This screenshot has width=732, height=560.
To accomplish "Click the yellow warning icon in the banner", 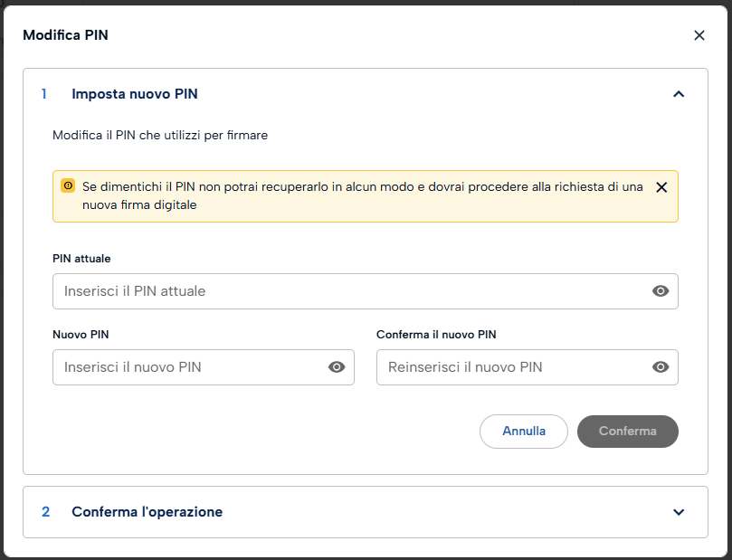I will [x=68, y=185].
